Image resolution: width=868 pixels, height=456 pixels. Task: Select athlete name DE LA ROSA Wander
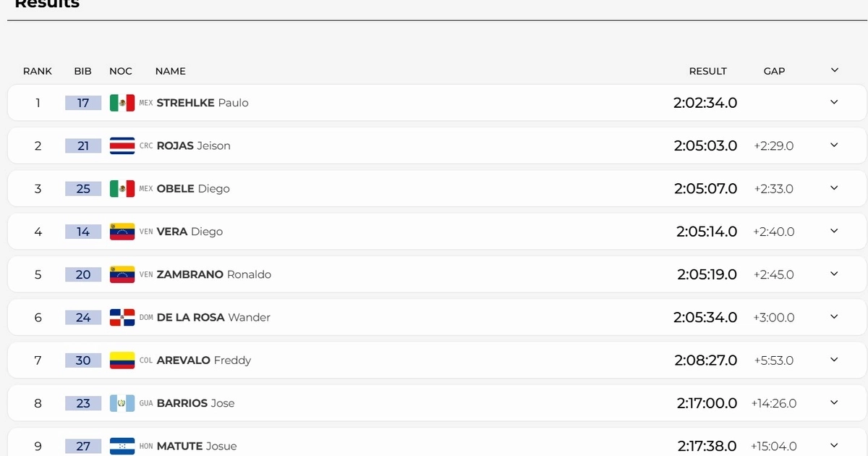point(213,317)
